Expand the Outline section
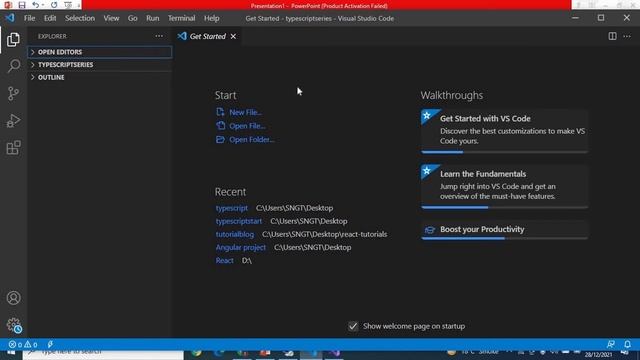Screen dimensions: 640x360 pyautogui.click(x=100, y=77)
